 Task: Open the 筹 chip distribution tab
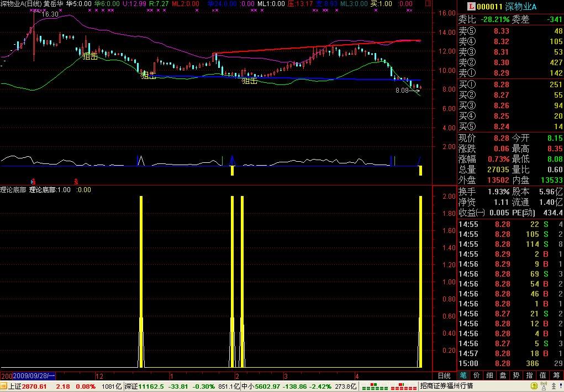pyautogui.click(x=556, y=375)
